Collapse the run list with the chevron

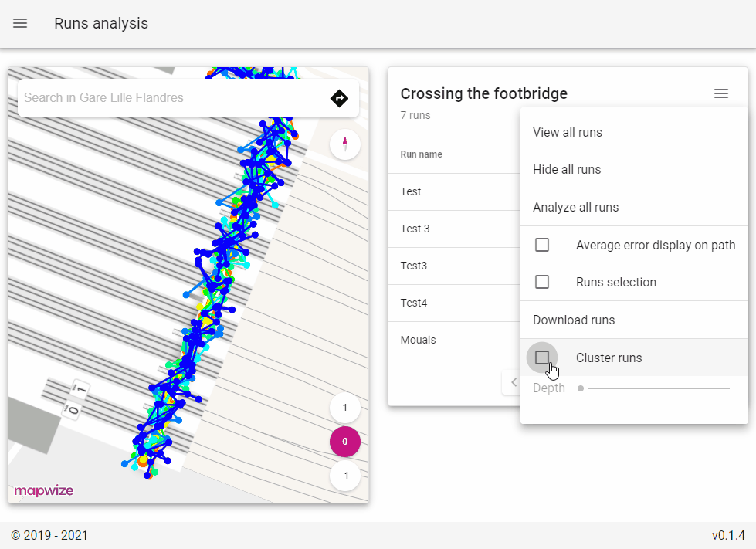coord(514,381)
